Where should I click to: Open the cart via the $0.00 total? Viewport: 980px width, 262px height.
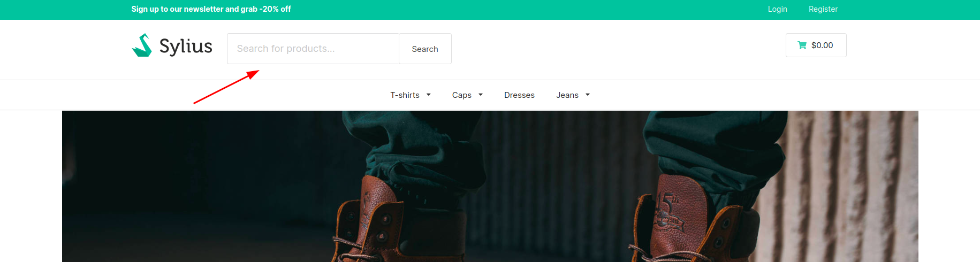pos(822,45)
